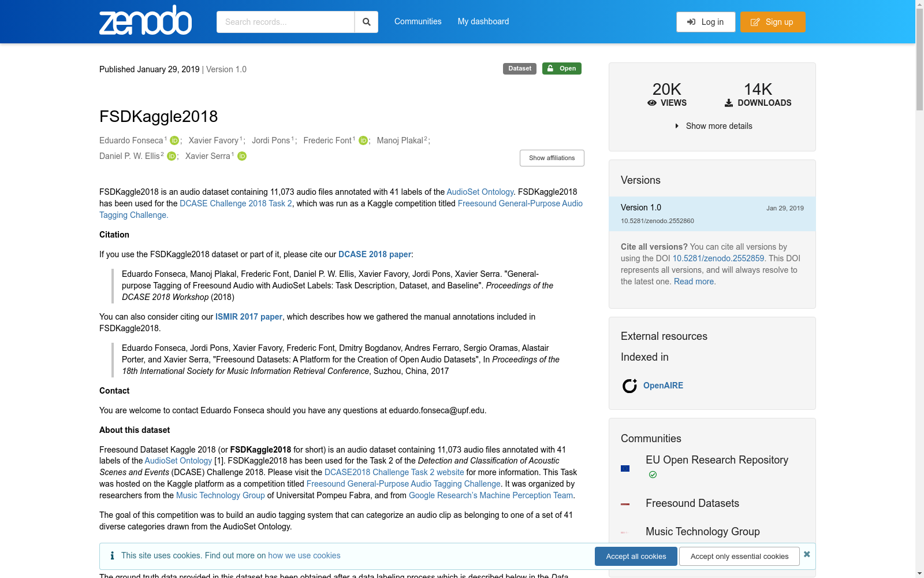The height and width of the screenshot is (578, 924).
Task: Open the DCASE2018 Challenge Task 2 website link
Action: [394, 472]
